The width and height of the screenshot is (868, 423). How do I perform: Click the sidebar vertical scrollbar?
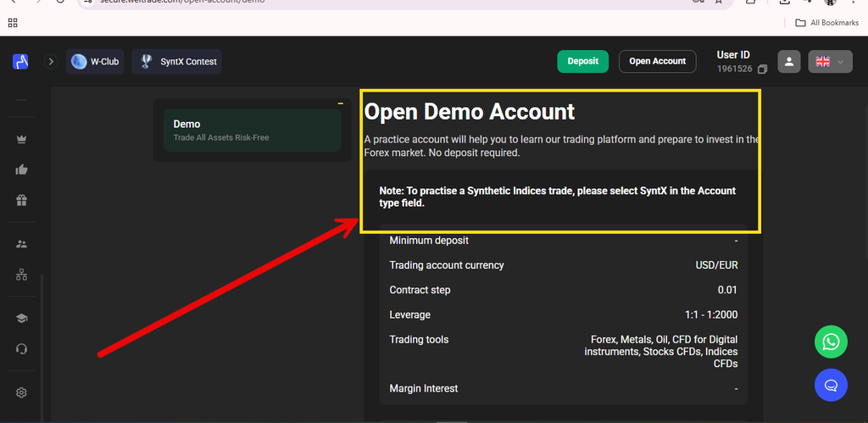(42, 346)
